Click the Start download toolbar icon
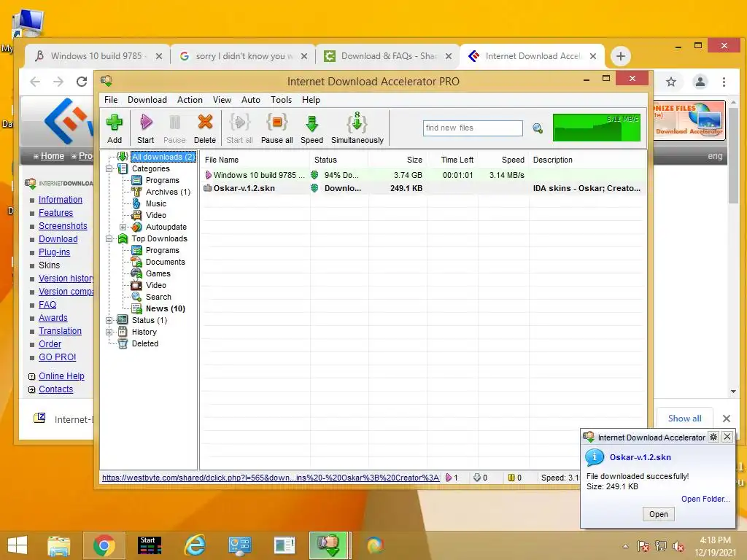The height and width of the screenshot is (560, 747). (146, 128)
